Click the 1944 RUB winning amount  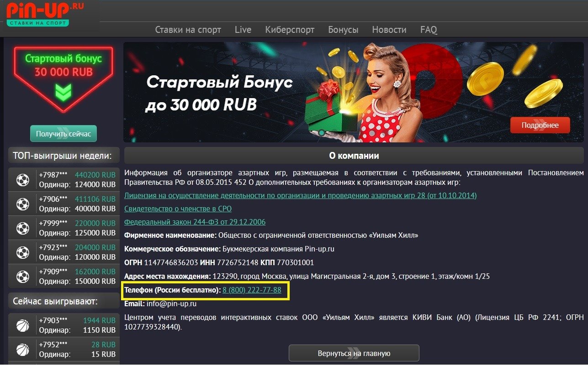click(x=99, y=321)
